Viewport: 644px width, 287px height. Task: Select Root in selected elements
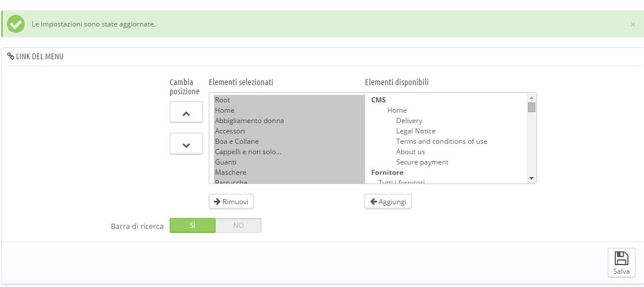coord(223,100)
